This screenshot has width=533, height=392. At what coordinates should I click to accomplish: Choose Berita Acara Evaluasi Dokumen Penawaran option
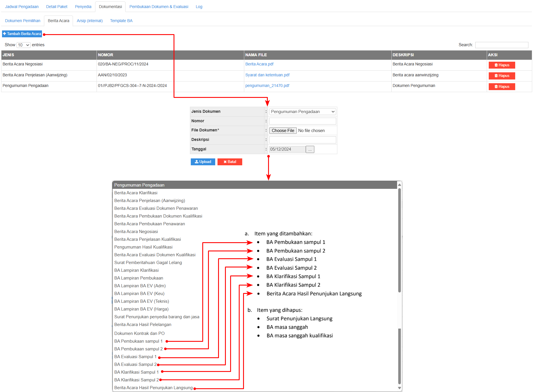point(255,208)
